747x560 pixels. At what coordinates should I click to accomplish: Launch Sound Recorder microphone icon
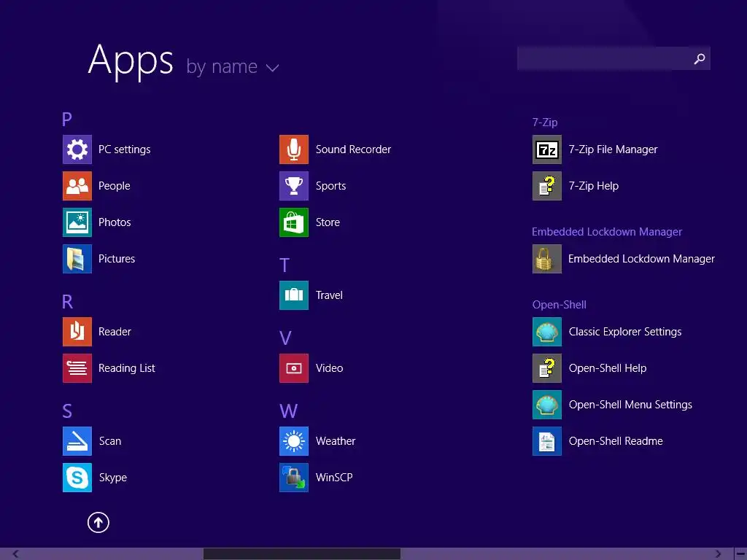(x=294, y=149)
